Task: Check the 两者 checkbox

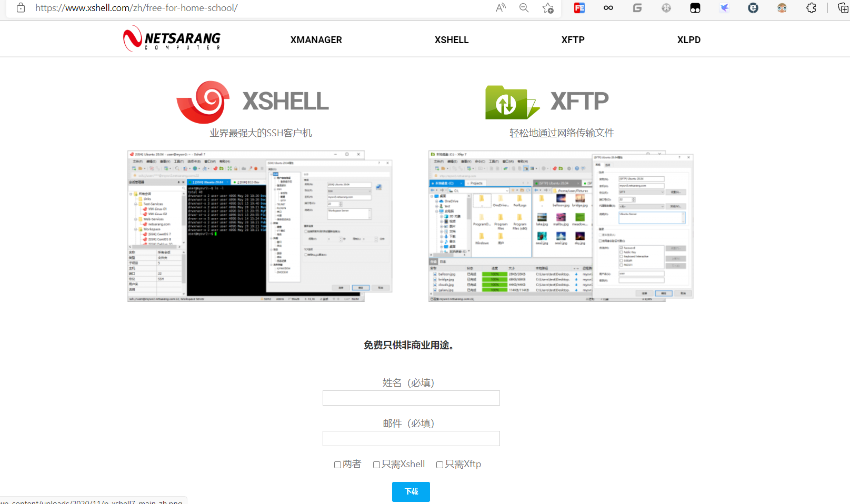Action: pos(337,465)
